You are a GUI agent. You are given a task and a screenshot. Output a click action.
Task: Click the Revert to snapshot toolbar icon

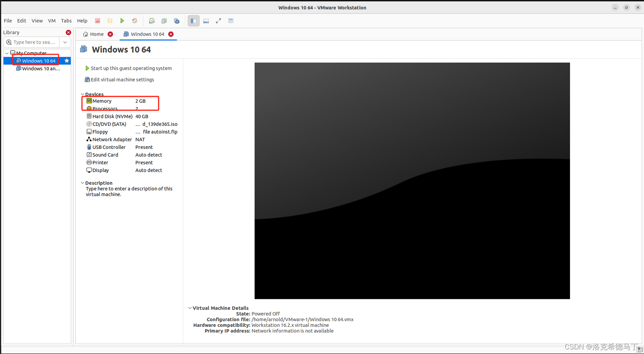click(x=164, y=21)
